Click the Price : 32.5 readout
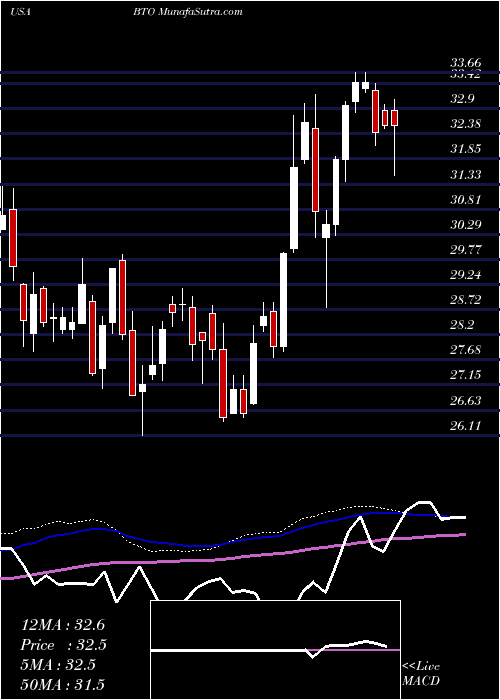 [x=64, y=645]
